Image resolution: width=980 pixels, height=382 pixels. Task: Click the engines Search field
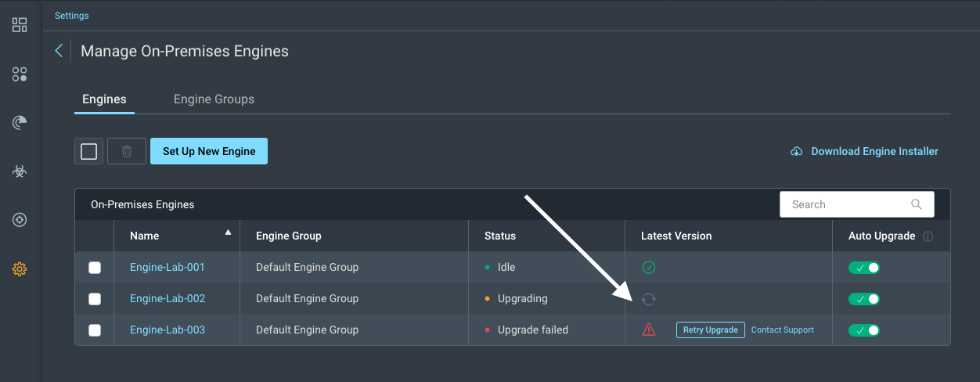coord(849,204)
